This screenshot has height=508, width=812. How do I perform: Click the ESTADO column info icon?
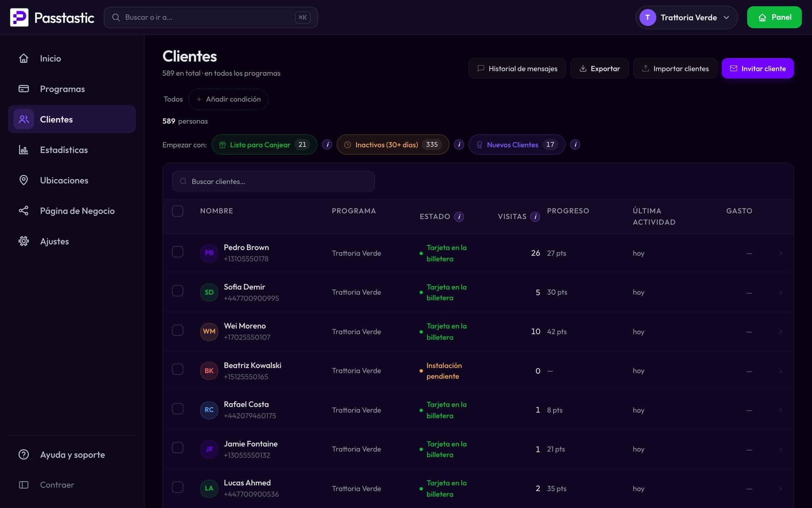pos(459,216)
